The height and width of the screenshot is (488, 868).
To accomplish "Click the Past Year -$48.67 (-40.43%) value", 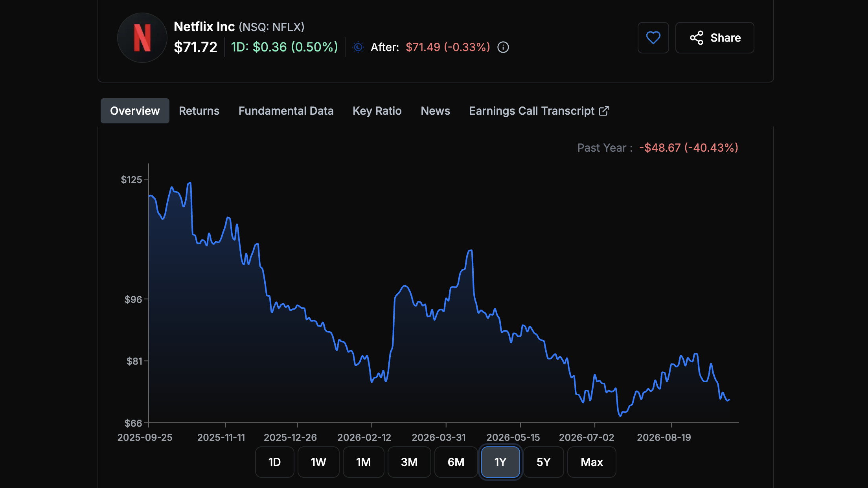I will click(689, 148).
